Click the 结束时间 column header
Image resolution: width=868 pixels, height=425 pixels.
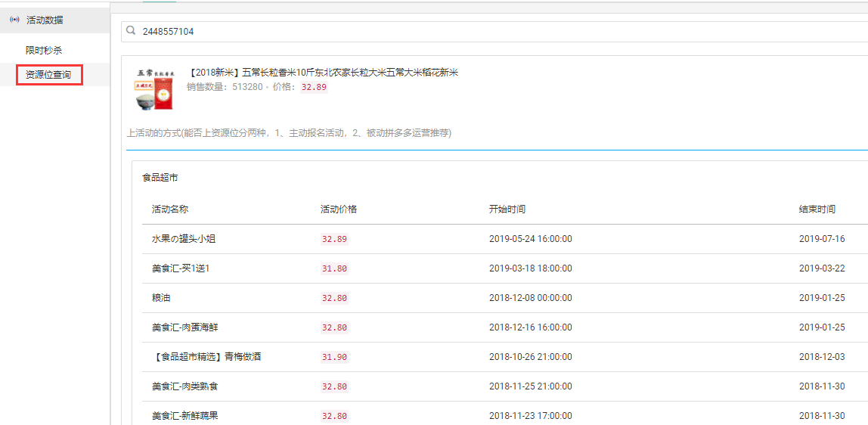pos(817,209)
